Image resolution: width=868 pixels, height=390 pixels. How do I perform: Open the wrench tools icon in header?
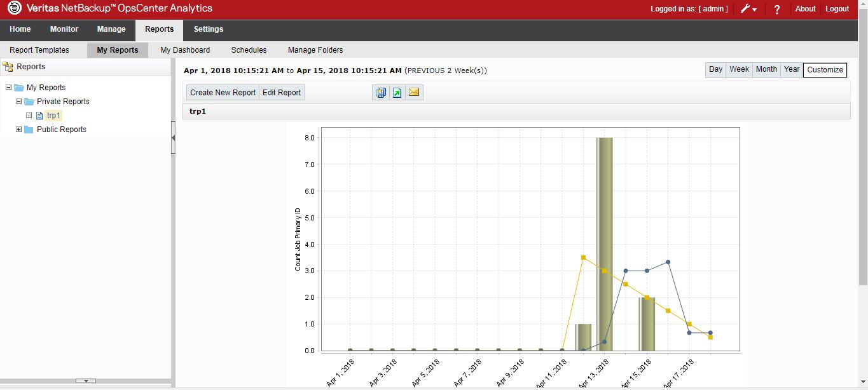tap(746, 9)
